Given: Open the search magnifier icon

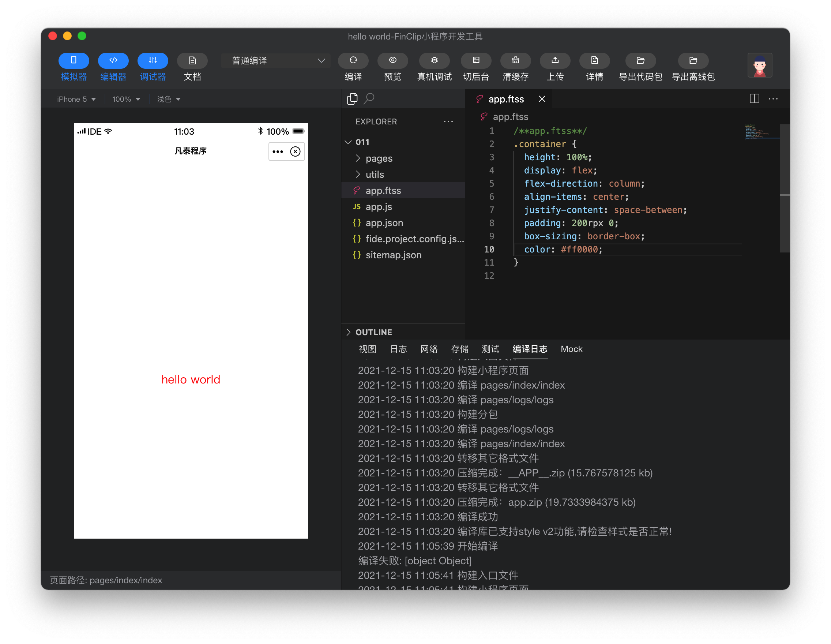Looking at the screenshot, I should tap(369, 99).
